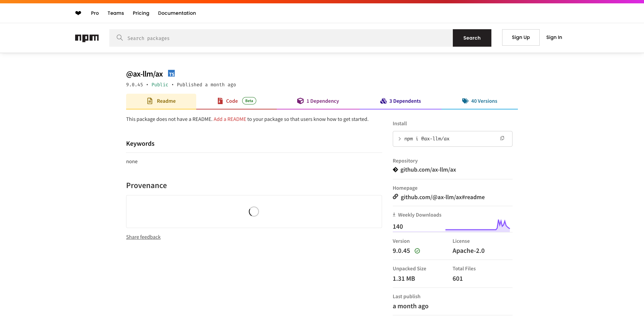Click the Sign Up button
Image resolution: width=644 pixels, height=316 pixels.
point(521,37)
